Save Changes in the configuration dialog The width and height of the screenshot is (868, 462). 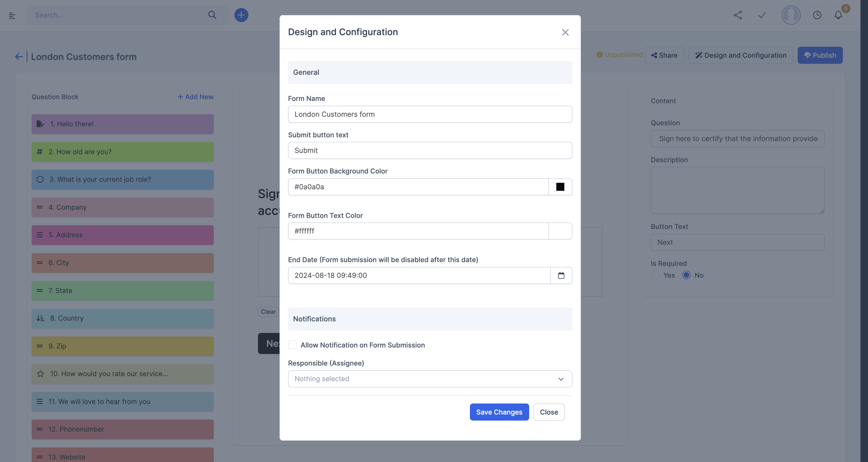(x=499, y=412)
